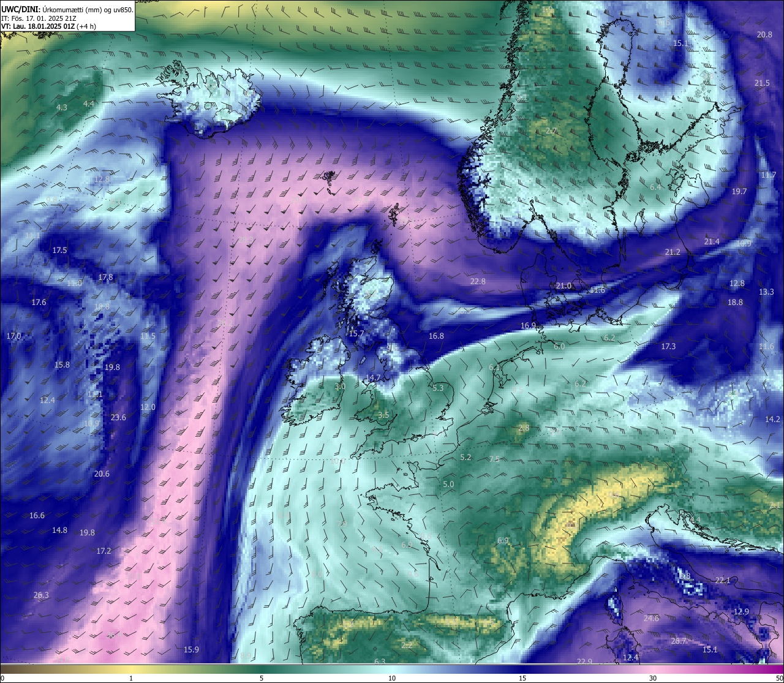Click the map value 7.5
Viewport: 784px width, 683px height.
494,459
